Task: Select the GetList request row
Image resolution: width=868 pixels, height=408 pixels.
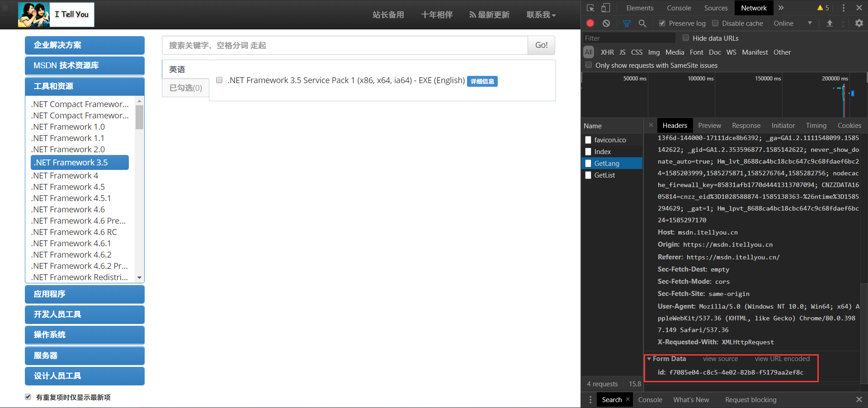Action: [x=612, y=175]
